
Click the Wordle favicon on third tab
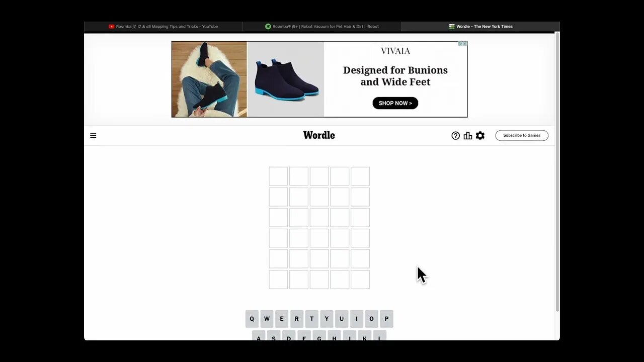click(x=452, y=27)
